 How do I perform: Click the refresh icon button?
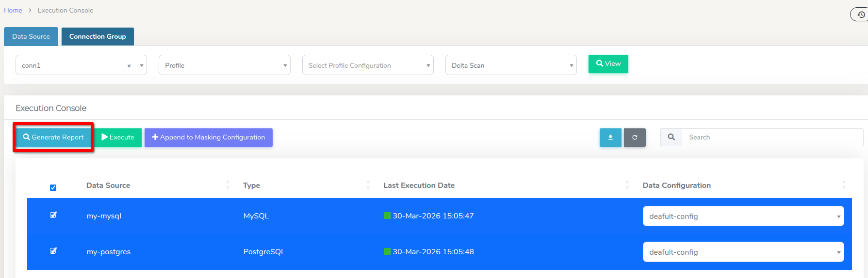[x=635, y=138]
